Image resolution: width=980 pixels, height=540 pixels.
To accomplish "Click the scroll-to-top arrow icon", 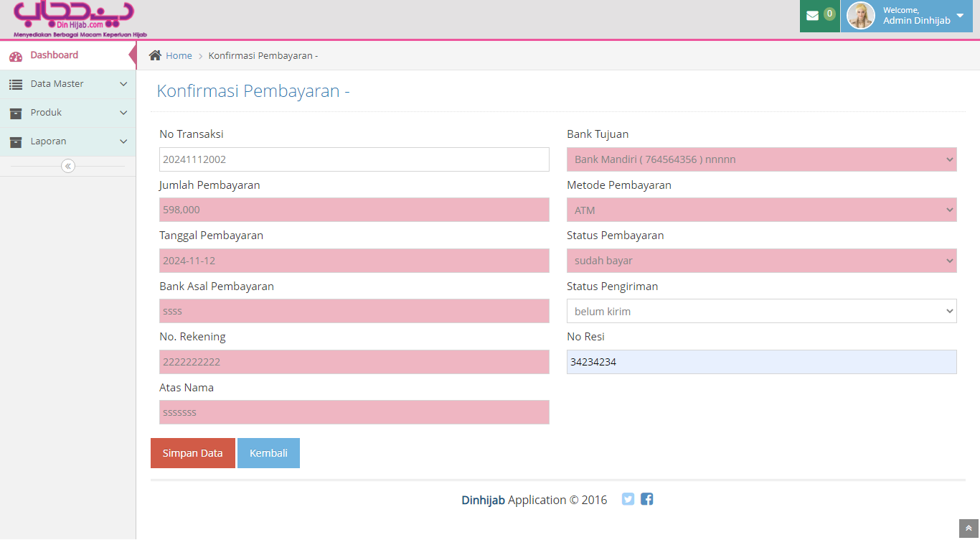I will pos(969,529).
